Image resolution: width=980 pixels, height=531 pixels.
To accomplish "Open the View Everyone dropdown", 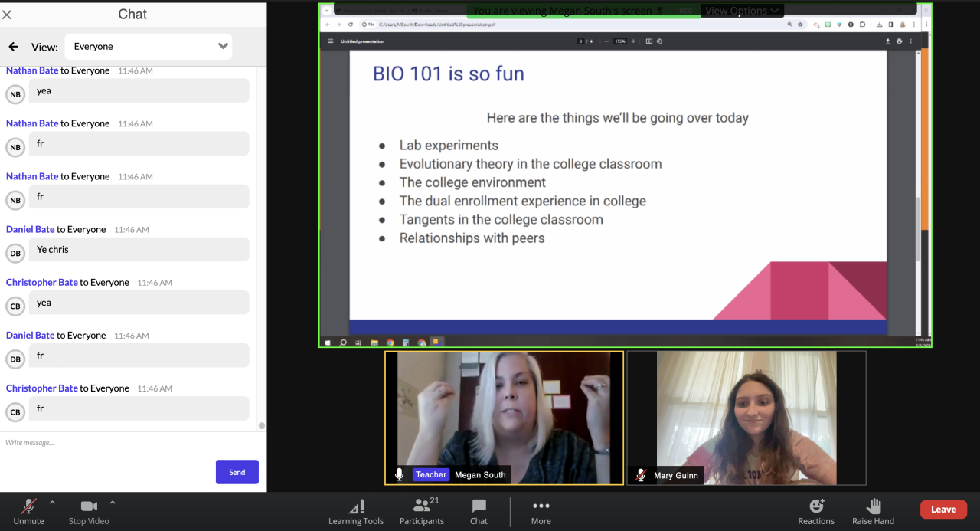I will [149, 46].
